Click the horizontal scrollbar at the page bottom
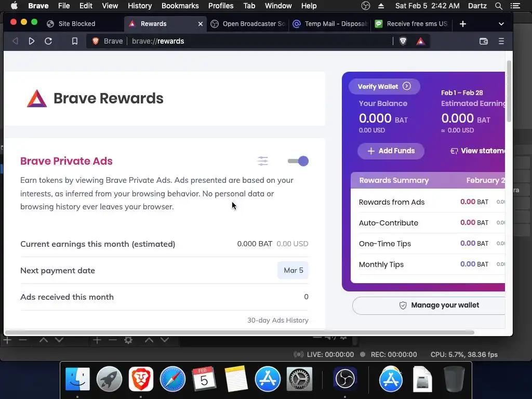This screenshot has width=532, height=399. [240, 332]
